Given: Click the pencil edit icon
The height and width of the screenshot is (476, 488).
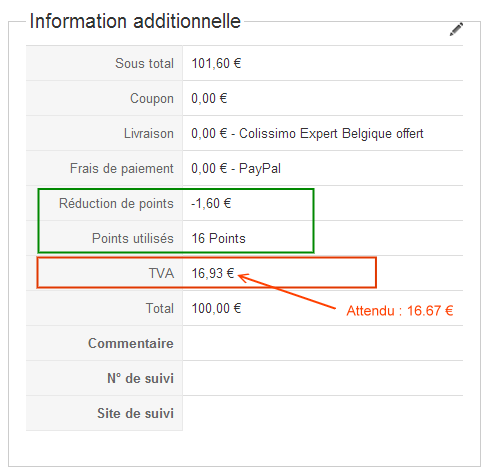Looking at the screenshot, I should 456,29.
